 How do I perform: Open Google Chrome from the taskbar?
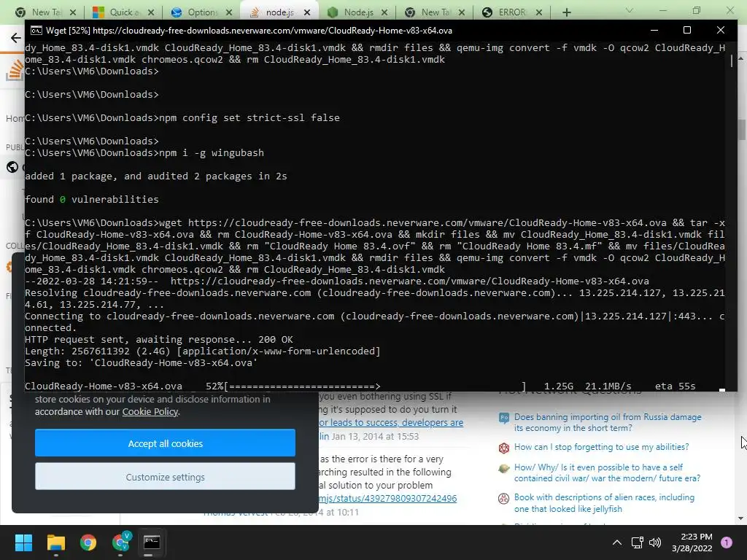pos(88,542)
